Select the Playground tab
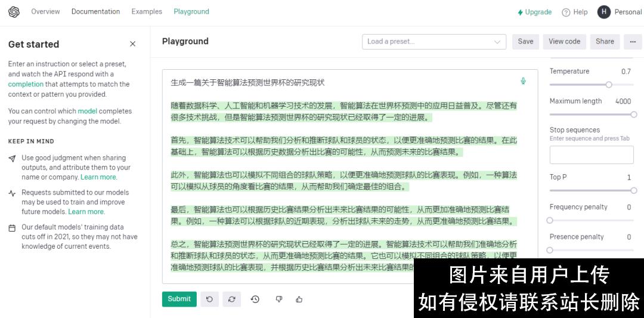This screenshot has width=644, height=318. 191,11
